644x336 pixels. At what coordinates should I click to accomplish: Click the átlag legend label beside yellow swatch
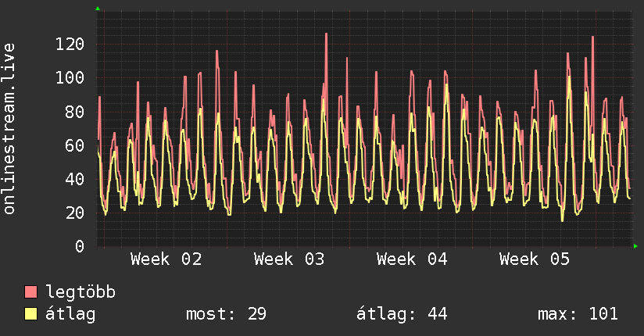tap(70, 314)
